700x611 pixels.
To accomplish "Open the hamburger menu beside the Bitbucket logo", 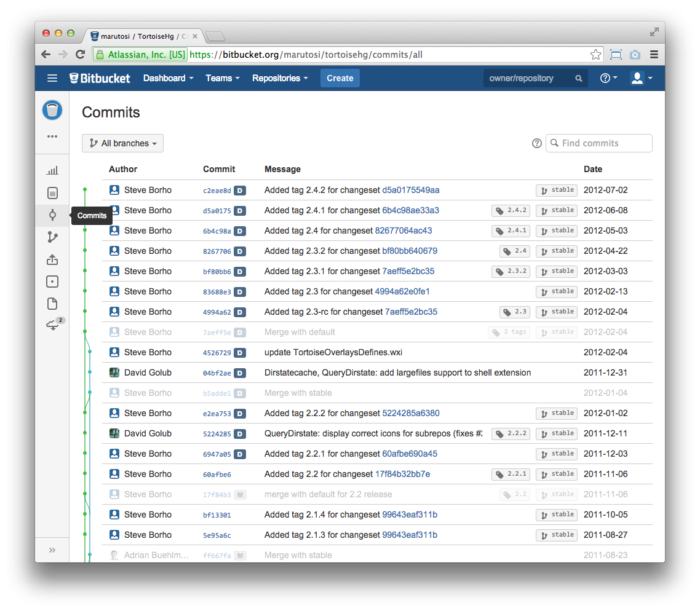I will (52, 79).
